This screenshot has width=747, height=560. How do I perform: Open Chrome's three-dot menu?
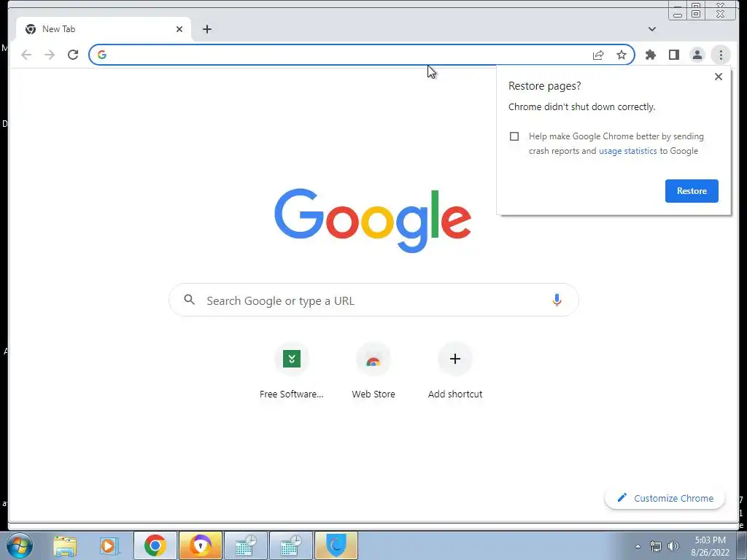point(721,55)
